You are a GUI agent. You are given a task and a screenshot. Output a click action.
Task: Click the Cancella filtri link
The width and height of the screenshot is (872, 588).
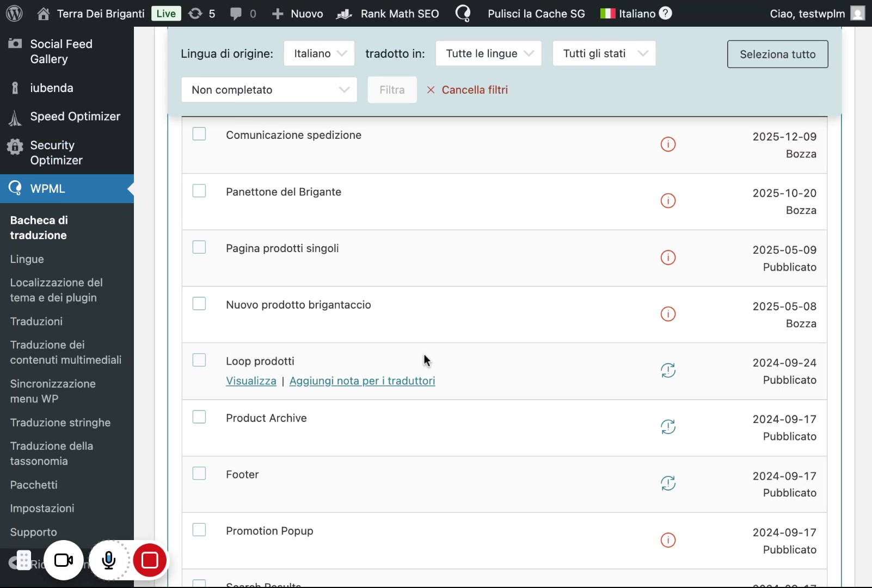click(x=468, y=90)
